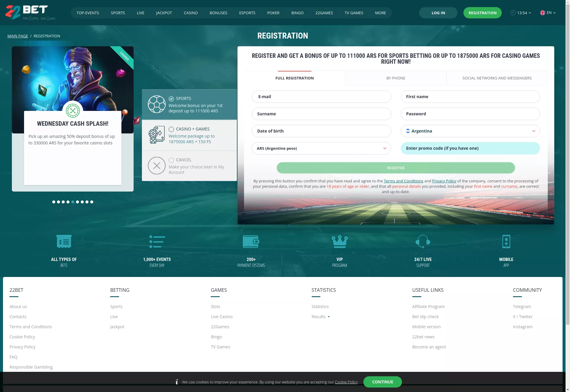Screen dimensions: 570x392
Task: Click the E-mail input field
Action: 321,97
